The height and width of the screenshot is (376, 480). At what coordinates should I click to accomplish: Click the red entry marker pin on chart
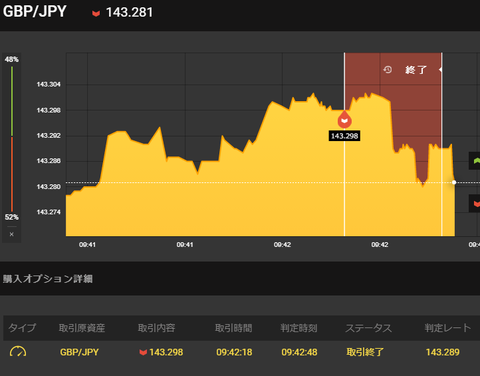(344, 120)
